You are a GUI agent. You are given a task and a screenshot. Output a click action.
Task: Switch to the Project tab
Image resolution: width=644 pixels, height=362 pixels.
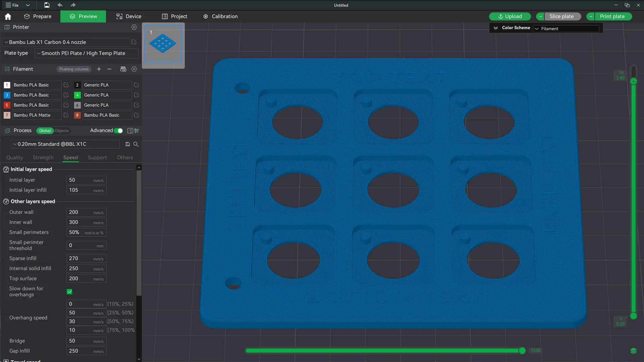coord(174,16)
